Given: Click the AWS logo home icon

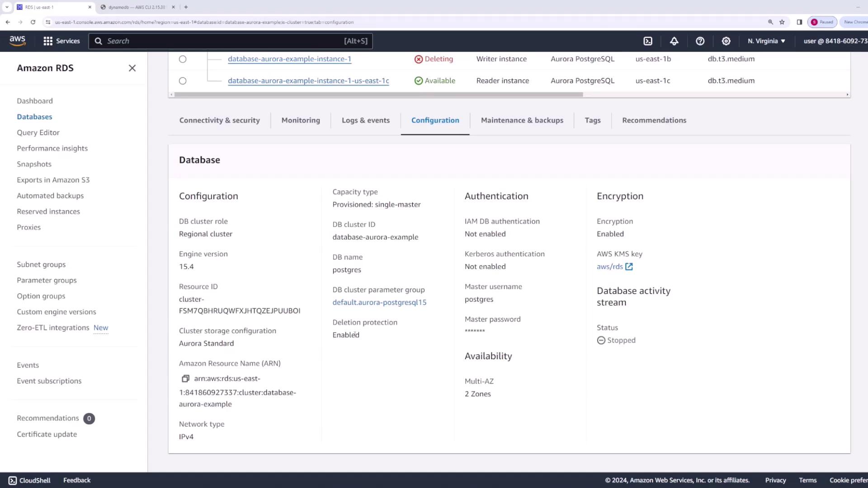Looking at the screenshot, I should click(18, 41).
